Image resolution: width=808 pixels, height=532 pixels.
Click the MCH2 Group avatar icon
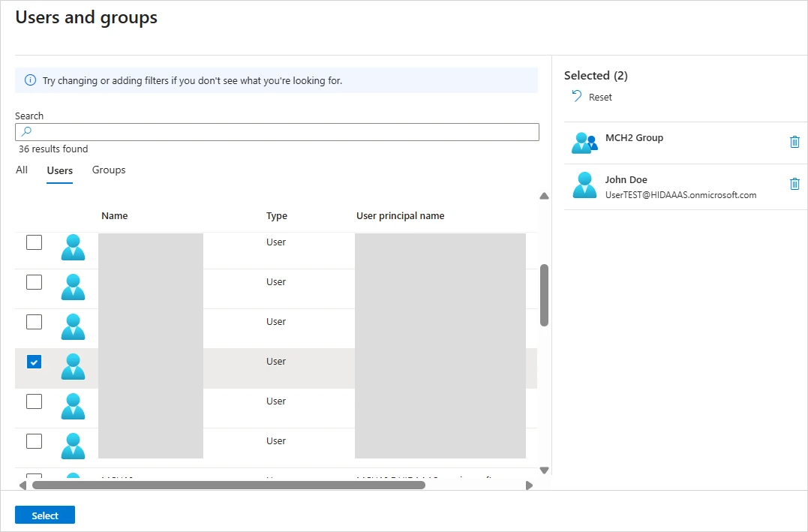[584, 143]
